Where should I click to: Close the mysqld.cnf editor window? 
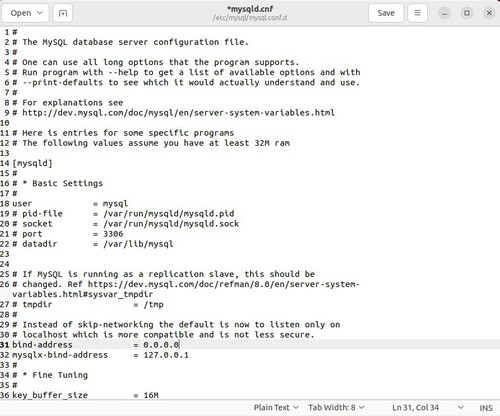pyautogui.click(x=489, y=13)
